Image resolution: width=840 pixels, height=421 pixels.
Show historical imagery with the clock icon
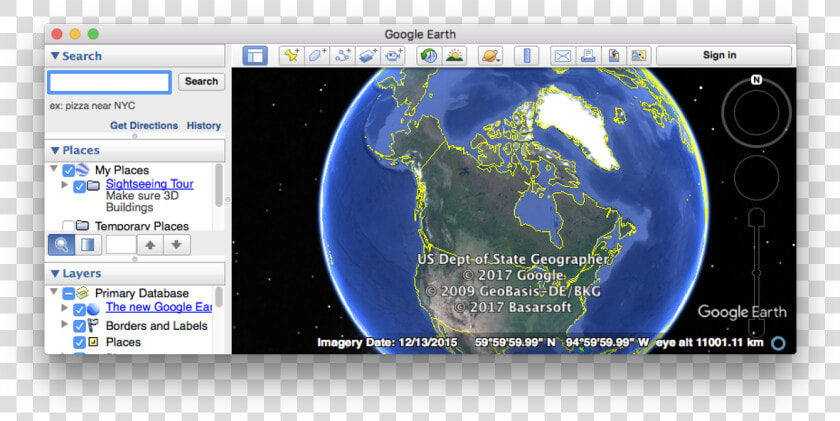pos(429,55)
